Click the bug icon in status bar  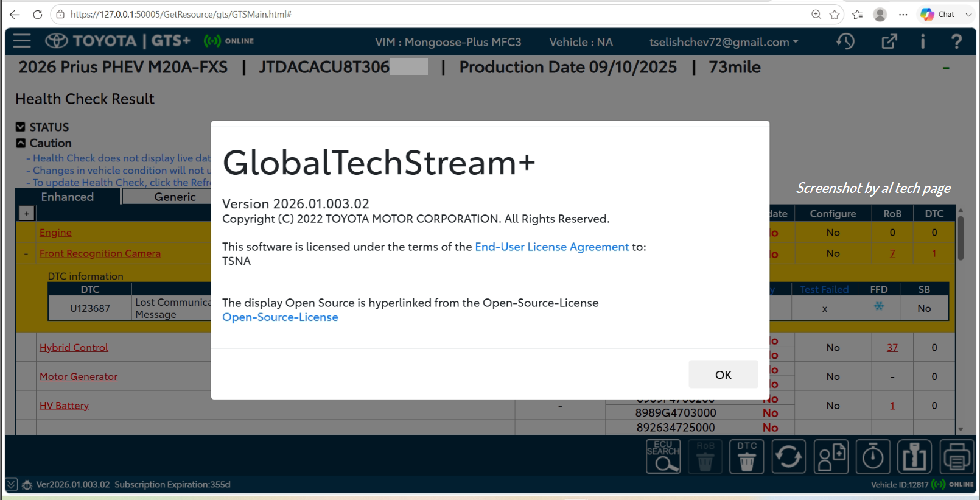(27, 485)
